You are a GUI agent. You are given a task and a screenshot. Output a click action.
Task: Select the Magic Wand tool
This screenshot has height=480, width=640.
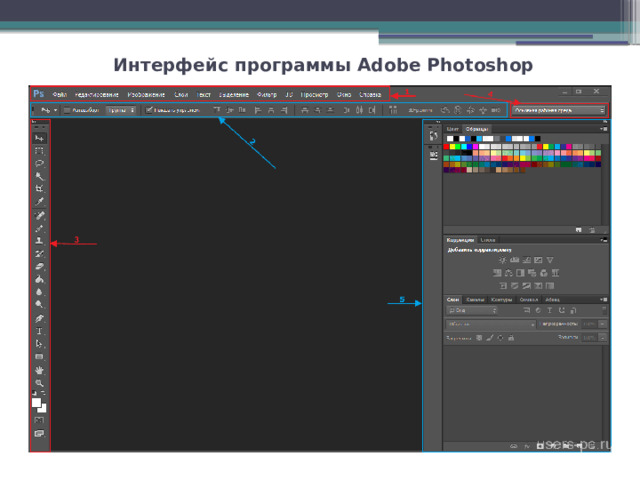[x=39, y=176]
